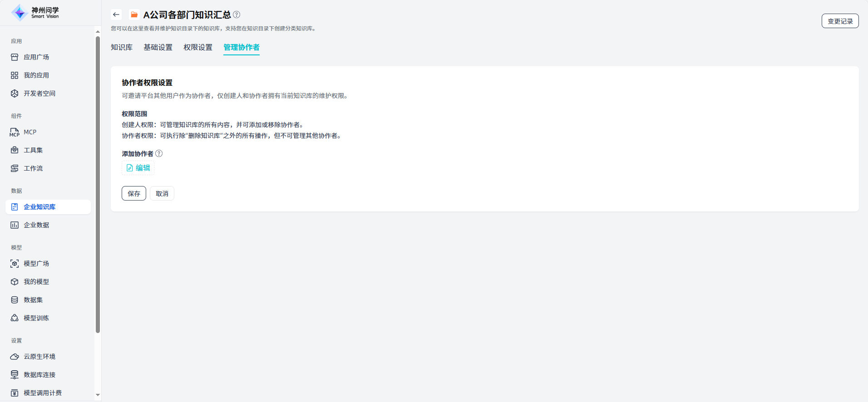Click the 编辑 button to add collaborators
The width and height of the screenshot is (868, 402).
click(x=138, y=168)
